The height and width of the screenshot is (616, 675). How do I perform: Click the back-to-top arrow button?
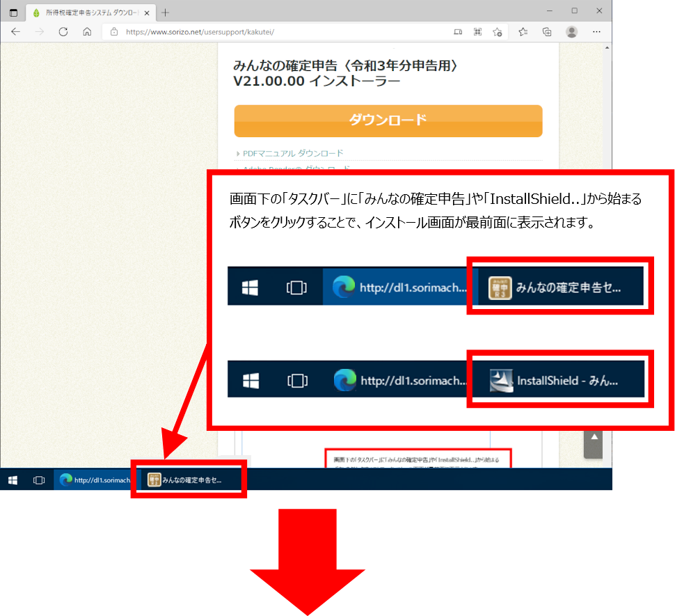pos(594,444)
